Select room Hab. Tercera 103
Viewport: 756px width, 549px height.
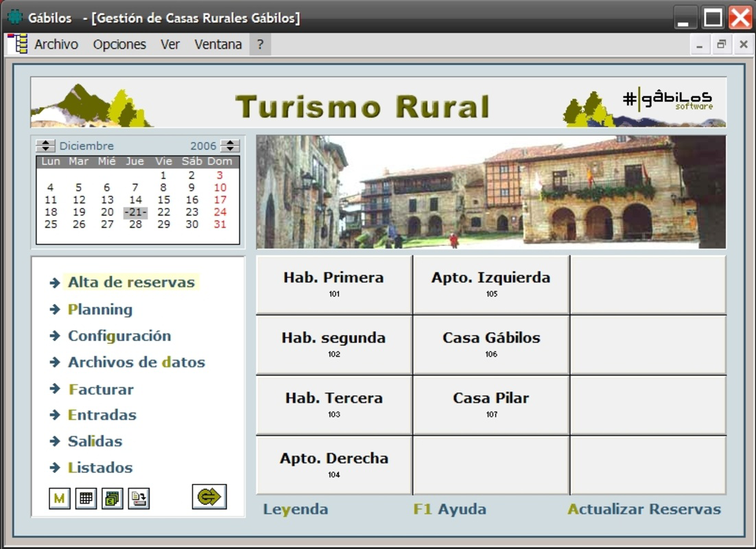pos(334,406)
